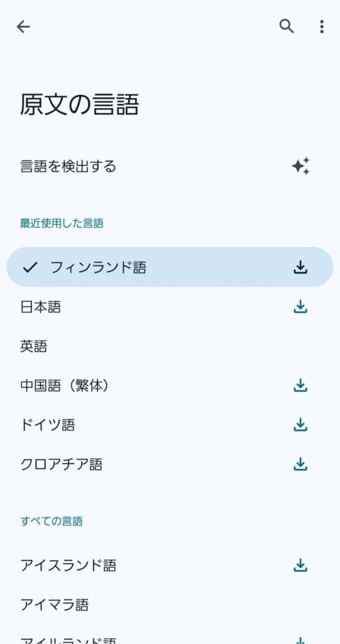Pick ドイツ語 from the list

tap(170, 425)
